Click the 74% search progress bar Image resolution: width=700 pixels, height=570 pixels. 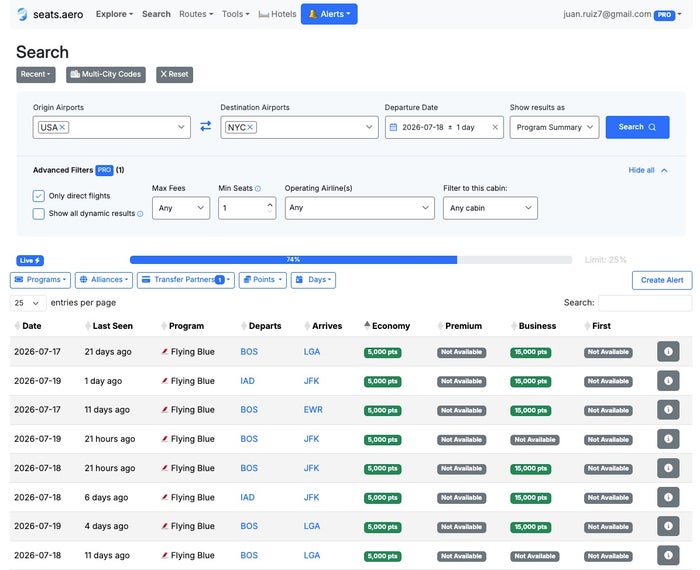pyautogui.click(x=351, y=260)
